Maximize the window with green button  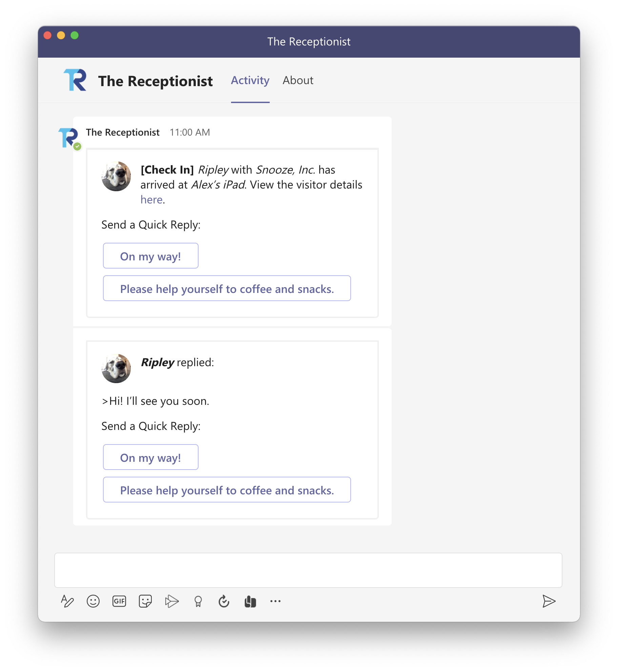[x=75, y=35]
